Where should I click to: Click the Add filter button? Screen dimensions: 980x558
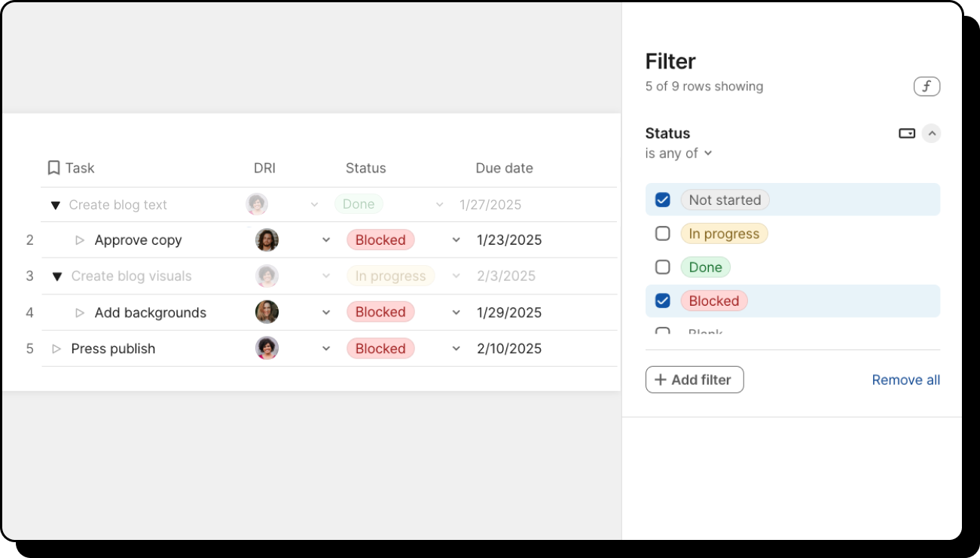(695, 380)
